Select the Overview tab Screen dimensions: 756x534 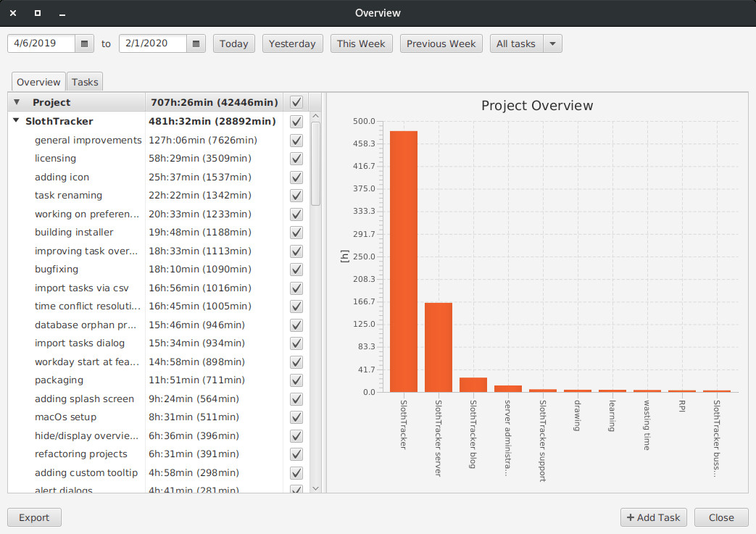pos(38,82)
